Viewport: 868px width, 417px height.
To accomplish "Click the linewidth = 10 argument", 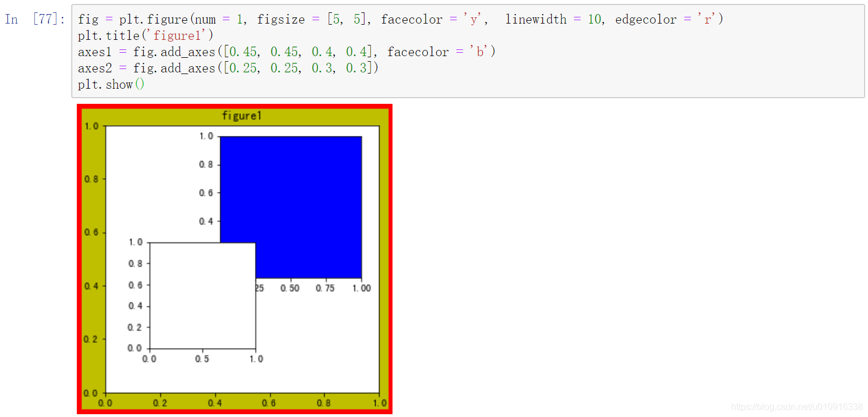I will click(x=553, y=20).
